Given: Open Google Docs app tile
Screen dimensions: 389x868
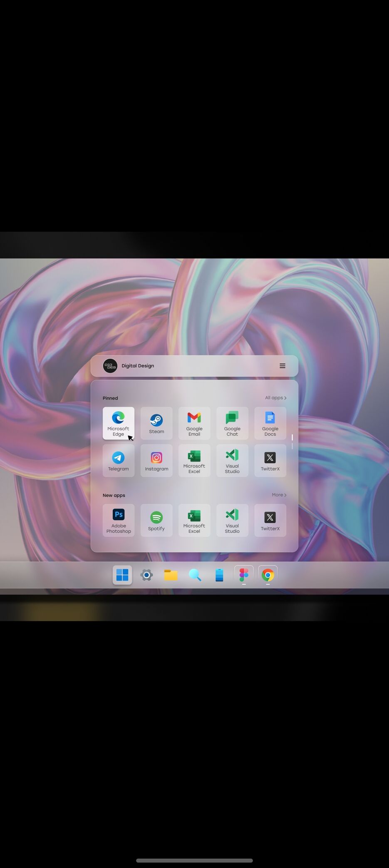Looking at the screenshot, I should click(x=270, y=423).
